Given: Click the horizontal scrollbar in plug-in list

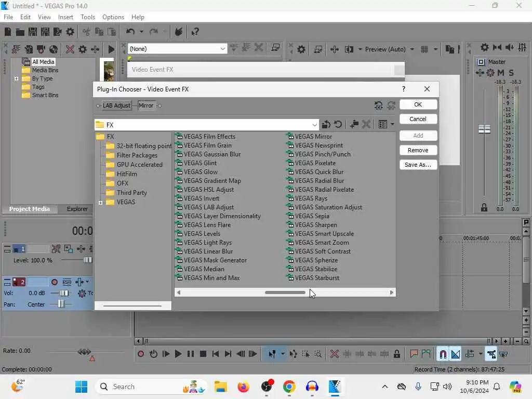Looking at the screenshot, I should click(x=285, y=292).
